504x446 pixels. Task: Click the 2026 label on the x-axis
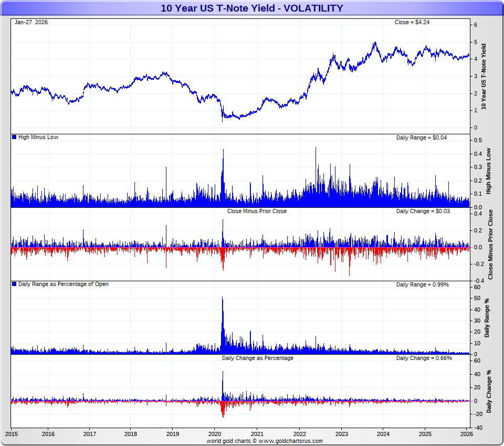(x=466, y=434)
